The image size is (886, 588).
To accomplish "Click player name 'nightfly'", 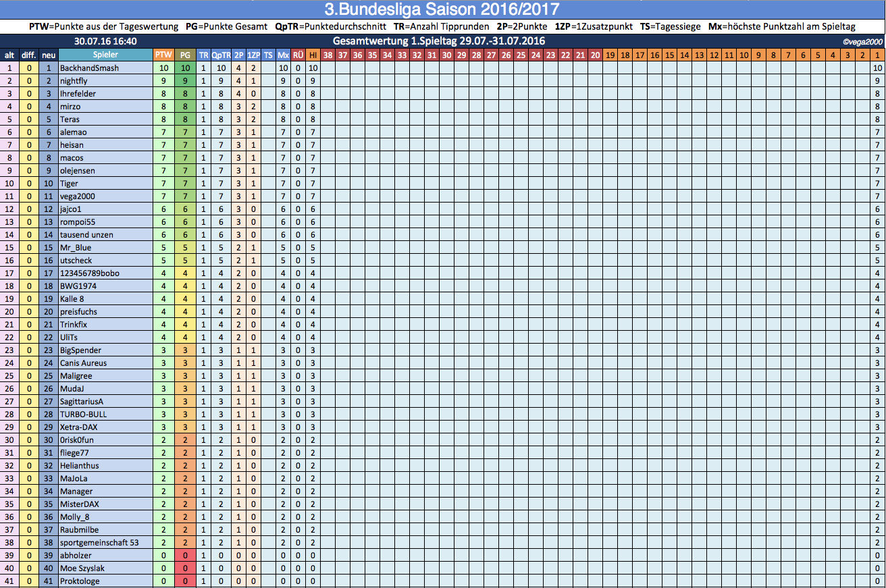I will (x=74, y=81).
